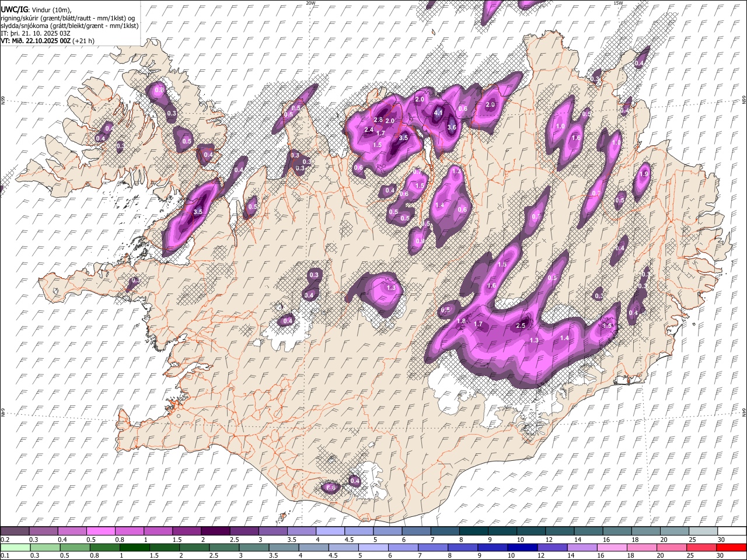The image size is (747, 560).
Task: Click the "15W" longitude label
Action: point(618,3)
